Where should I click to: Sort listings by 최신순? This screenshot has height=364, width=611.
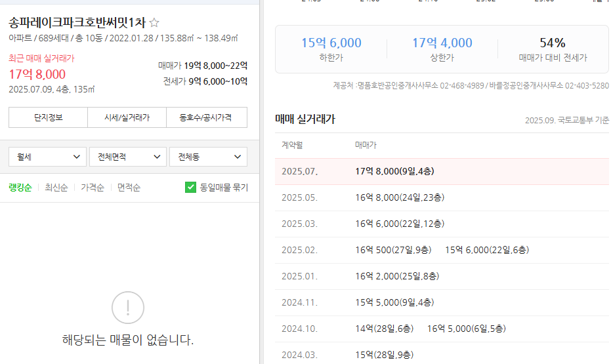[56, 188]
